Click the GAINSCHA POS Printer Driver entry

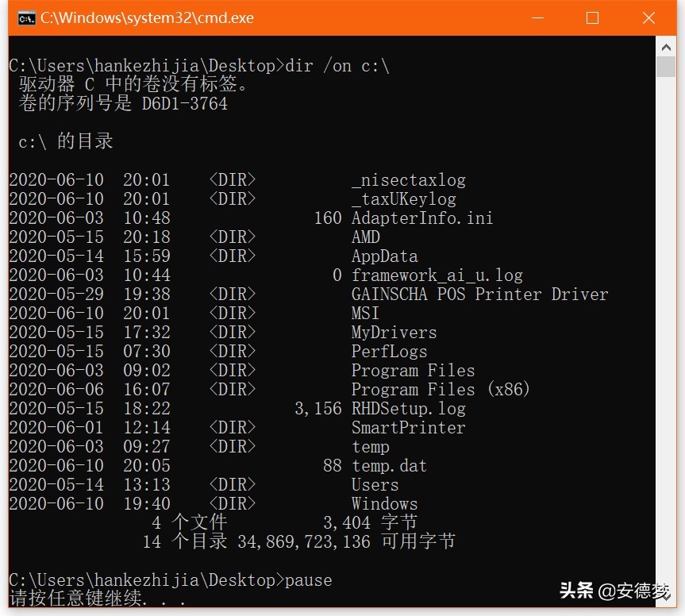pyautogui.click(x=479, y=295)
